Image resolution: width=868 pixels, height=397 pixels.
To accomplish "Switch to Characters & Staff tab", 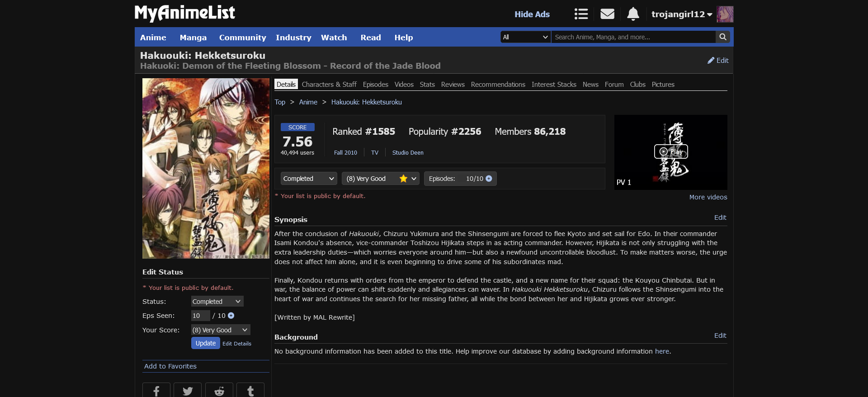I will (x=329, y=85).
